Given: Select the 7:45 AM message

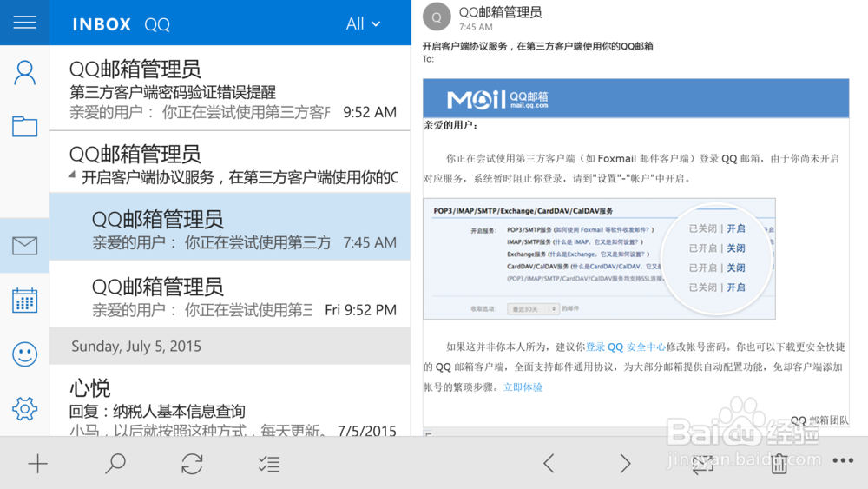Looking at the screenshot, I should pos(230,227).
